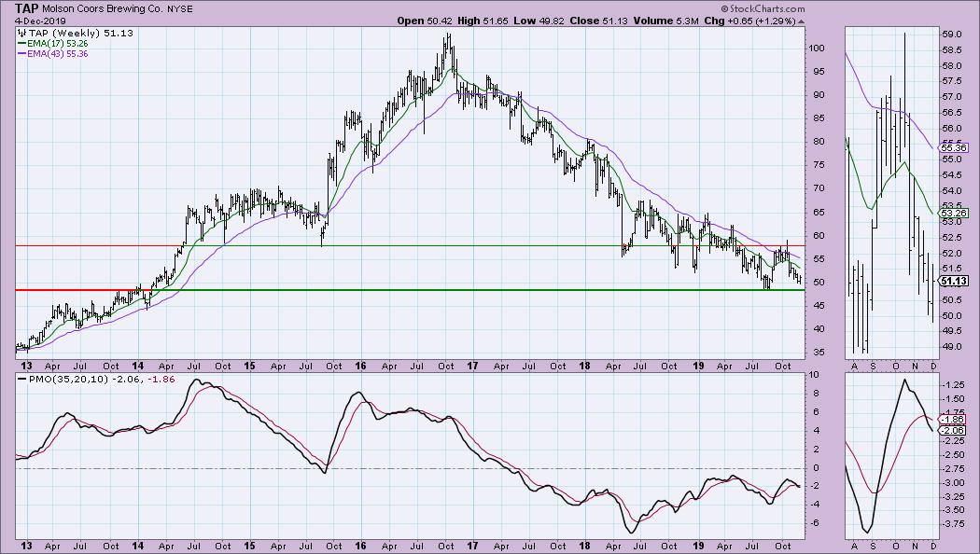Click the Molson Coors Brewing Co. company name

tap(104, 8)
